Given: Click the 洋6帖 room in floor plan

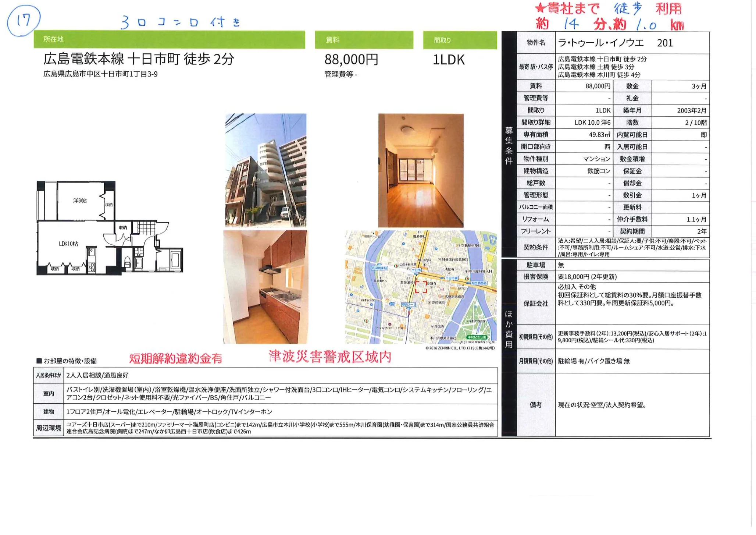Looking at the screenshot, I should (x=80, y=201).
